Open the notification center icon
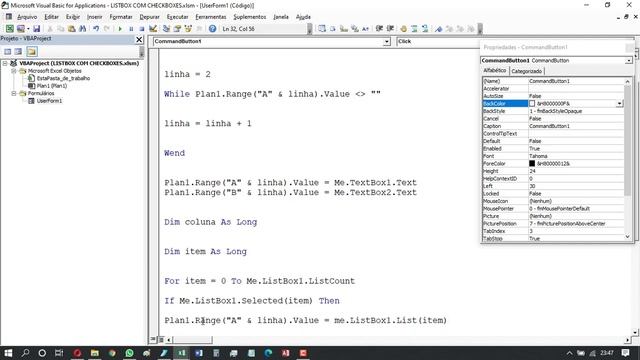 [x=625, y=353]
